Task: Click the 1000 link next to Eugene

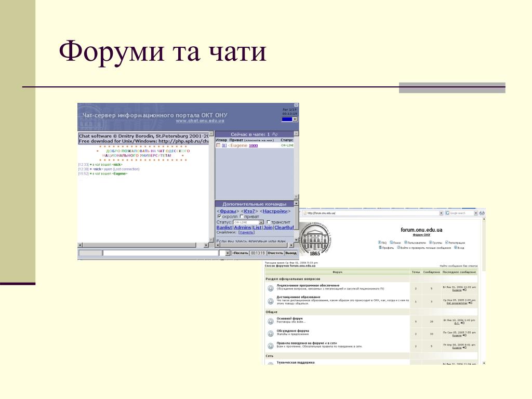Action: 254,146
